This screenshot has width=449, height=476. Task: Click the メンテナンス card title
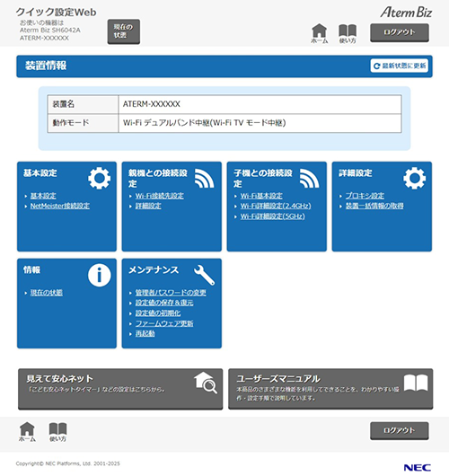154,269
